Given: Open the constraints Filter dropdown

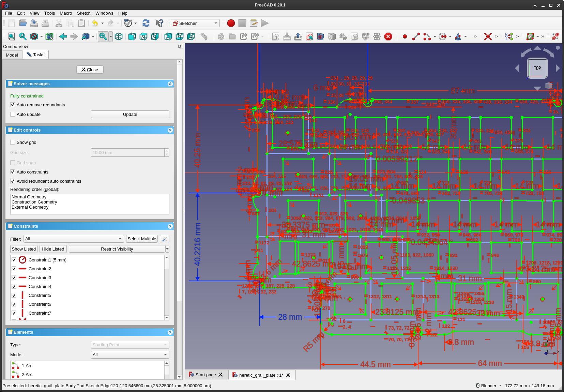Looking at the screenshot, I should 73,239.
